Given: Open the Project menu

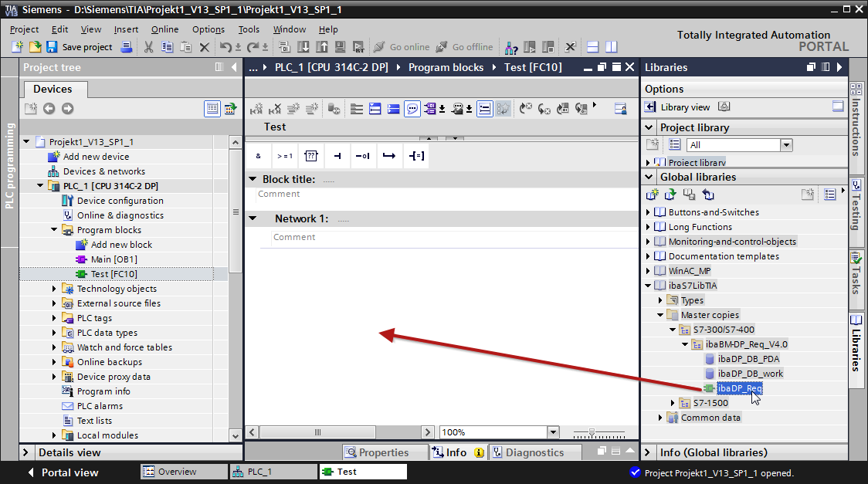Looking at the screenshot, I should click(x=25, y=29).
